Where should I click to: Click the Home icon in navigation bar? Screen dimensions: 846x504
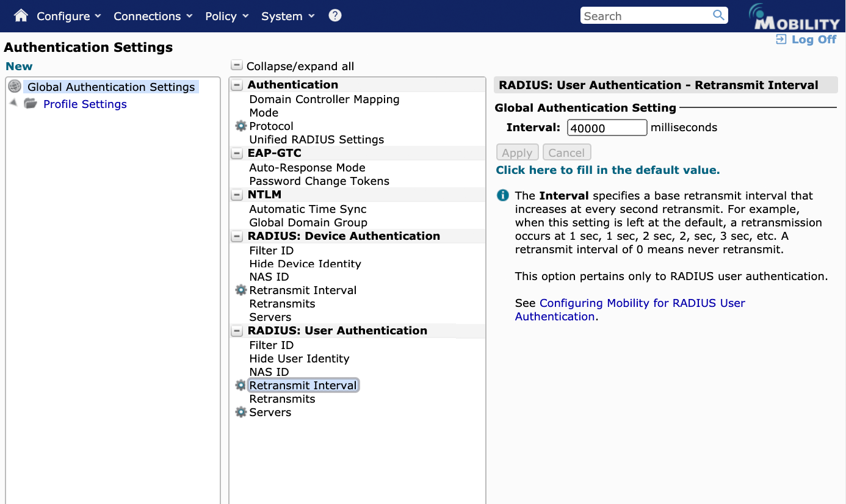click(x=21, y=16)
